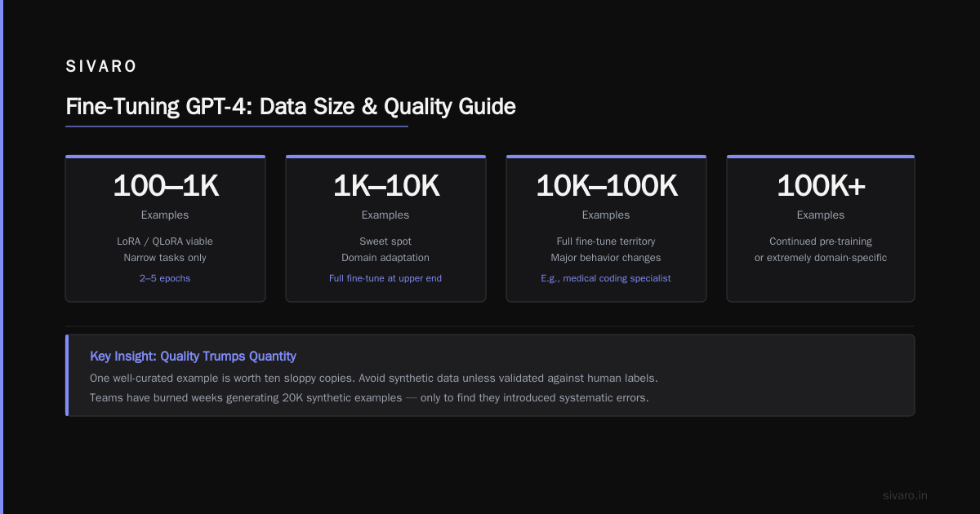
Task: Click the purple underline beneath the title
Action: coord(237,126)
